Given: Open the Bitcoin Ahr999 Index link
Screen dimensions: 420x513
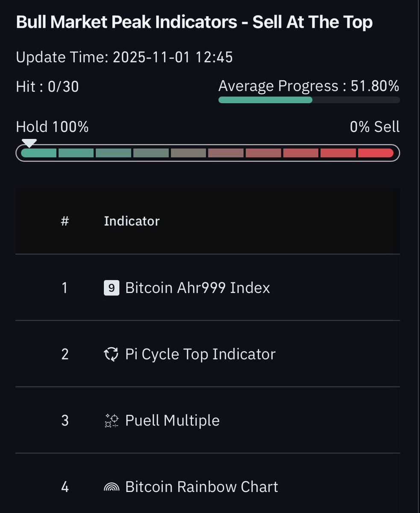Looking at the screenshot, I should [197, 288].
